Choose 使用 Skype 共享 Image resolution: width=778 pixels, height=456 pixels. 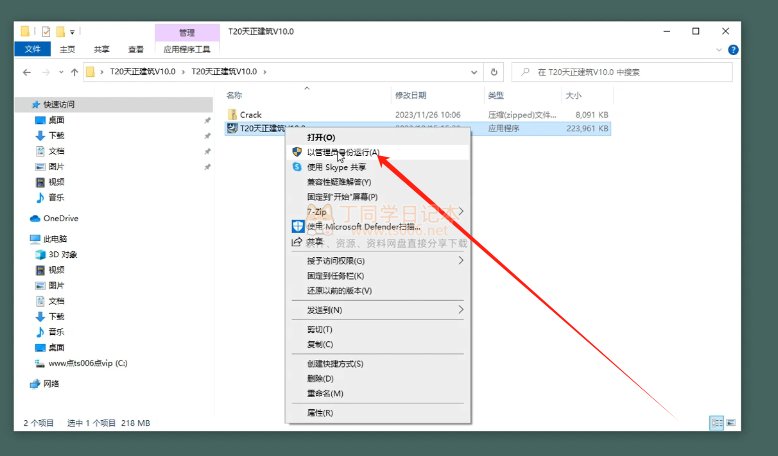(378, 167)
